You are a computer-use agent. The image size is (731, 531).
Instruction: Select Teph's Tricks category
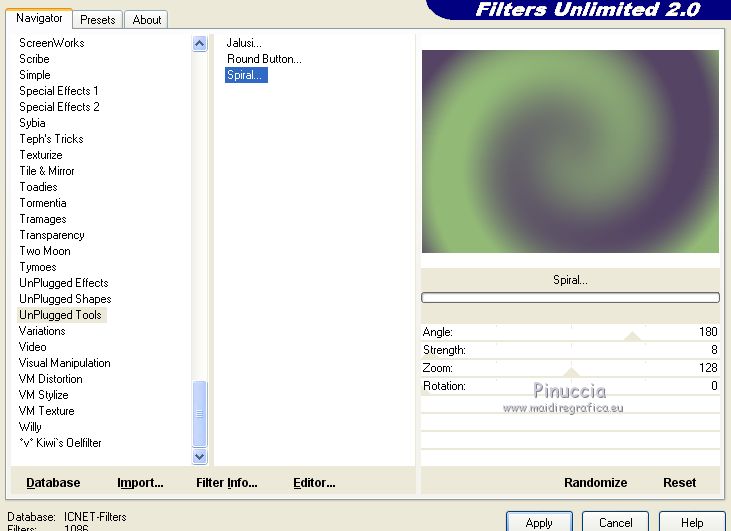51,139
